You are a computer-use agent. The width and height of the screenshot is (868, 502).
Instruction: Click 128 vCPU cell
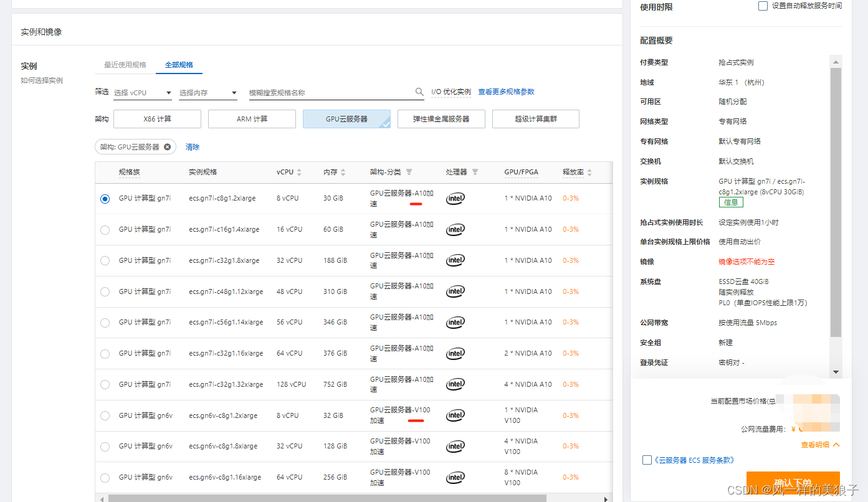click(x=292, y=384)
